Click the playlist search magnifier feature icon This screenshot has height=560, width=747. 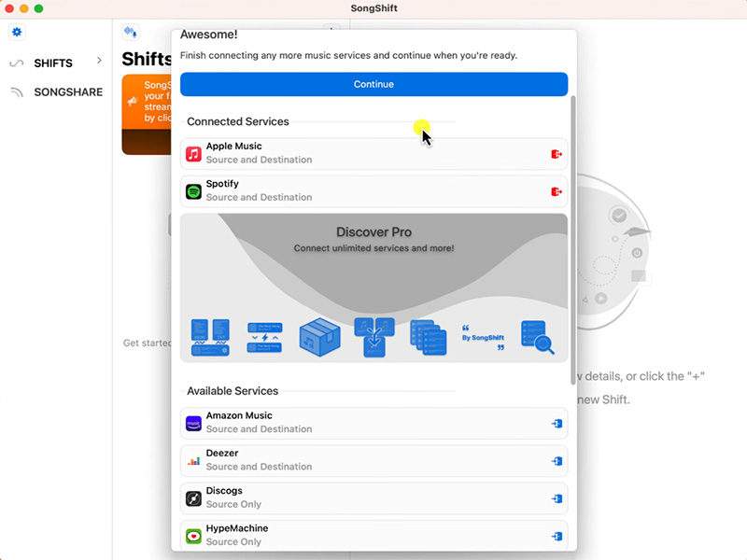click(538, 337)
